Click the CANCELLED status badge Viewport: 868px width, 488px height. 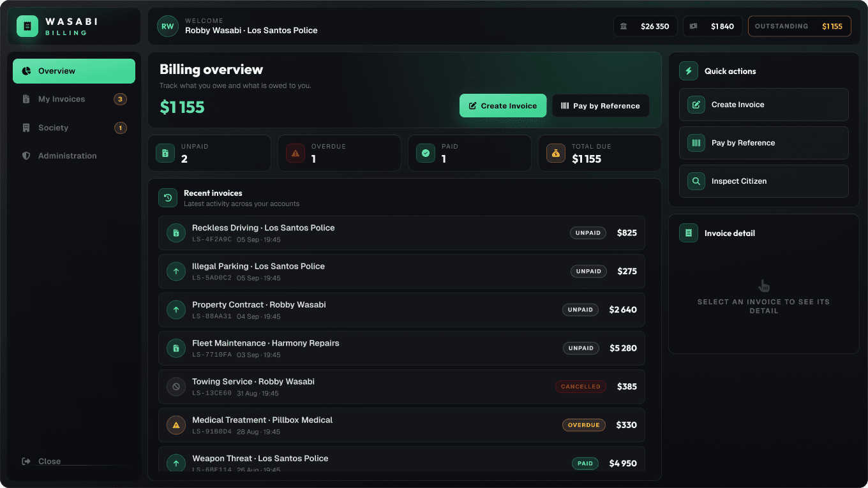click(x=580, y=387)
